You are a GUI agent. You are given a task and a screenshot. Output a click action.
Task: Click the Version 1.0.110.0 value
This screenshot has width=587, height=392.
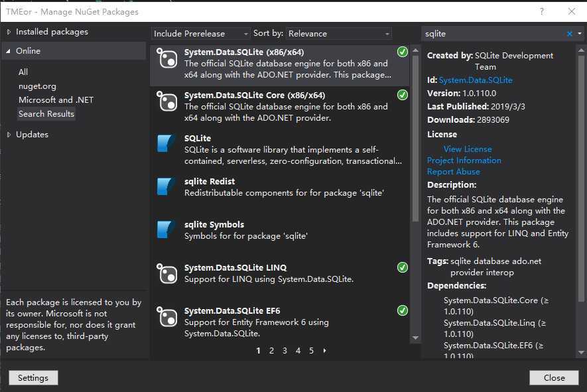pyautogui.click(x=479, y=94)
